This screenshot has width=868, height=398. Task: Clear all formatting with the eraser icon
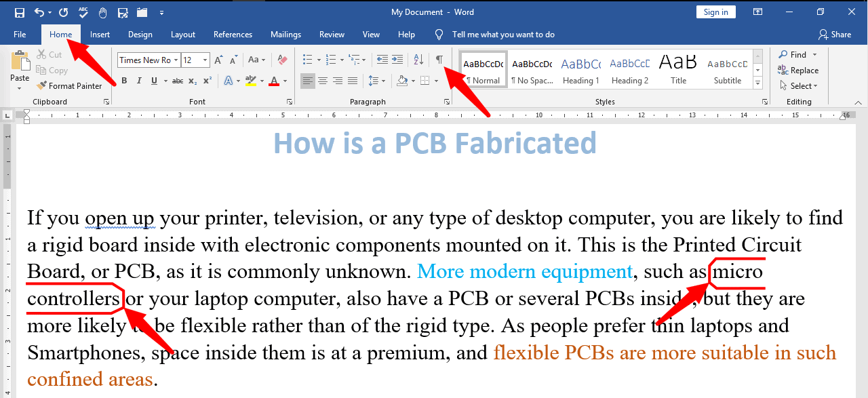[283, 60]
